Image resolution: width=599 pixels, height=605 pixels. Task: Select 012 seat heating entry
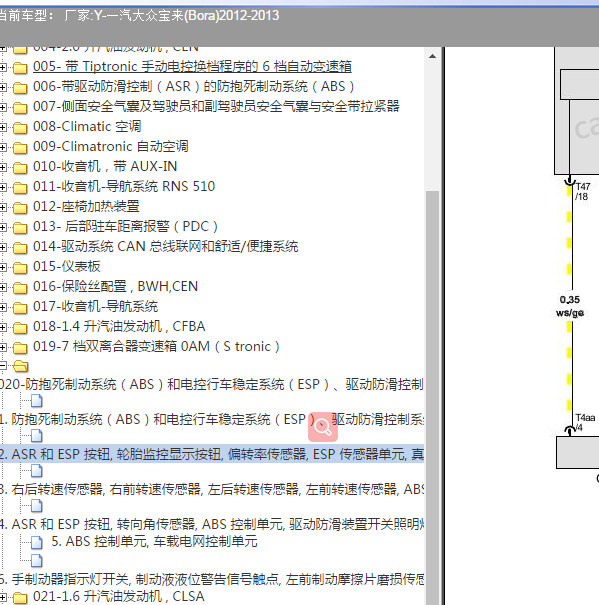[x=86, y=206]
